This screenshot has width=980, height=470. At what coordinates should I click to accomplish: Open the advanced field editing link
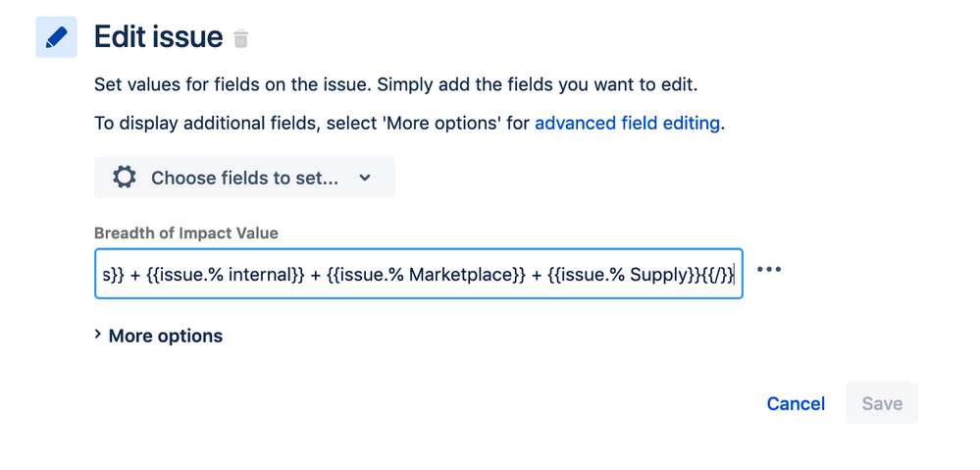click(x=628, y=123)
